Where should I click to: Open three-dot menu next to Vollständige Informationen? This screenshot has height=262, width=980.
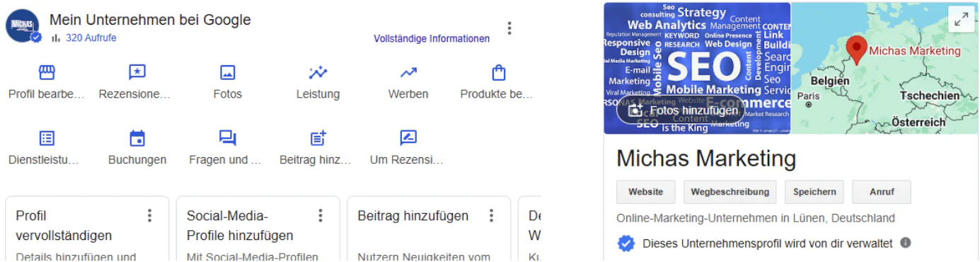coord(509,28)
